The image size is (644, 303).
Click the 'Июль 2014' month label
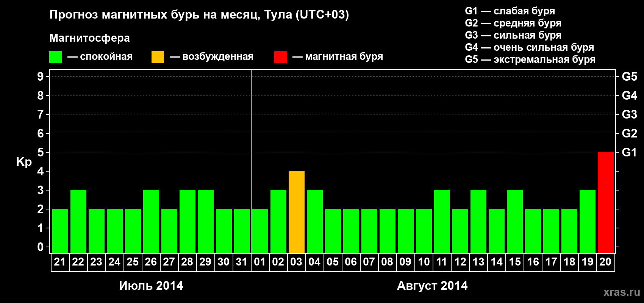pos(151,286)
